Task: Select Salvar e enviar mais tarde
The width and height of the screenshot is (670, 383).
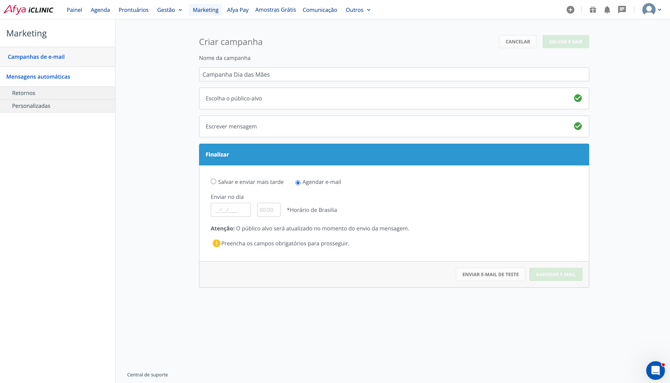Action: pos(213,182)
